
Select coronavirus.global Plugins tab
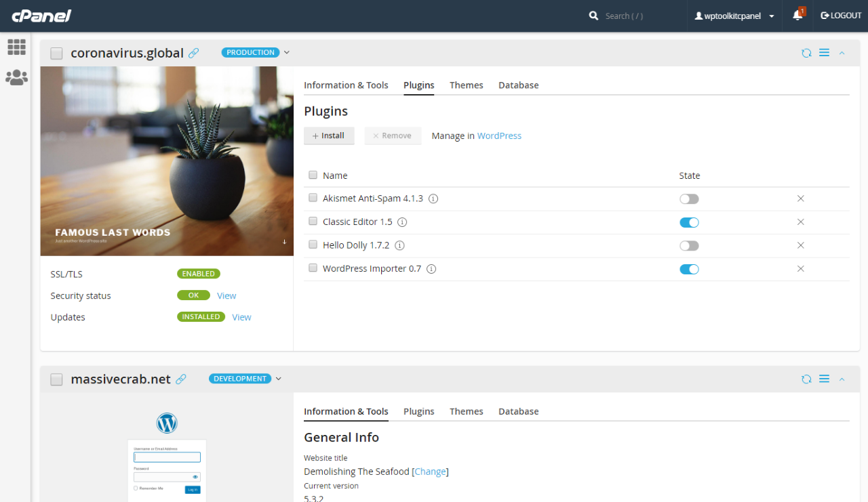[x=419, y=85]
